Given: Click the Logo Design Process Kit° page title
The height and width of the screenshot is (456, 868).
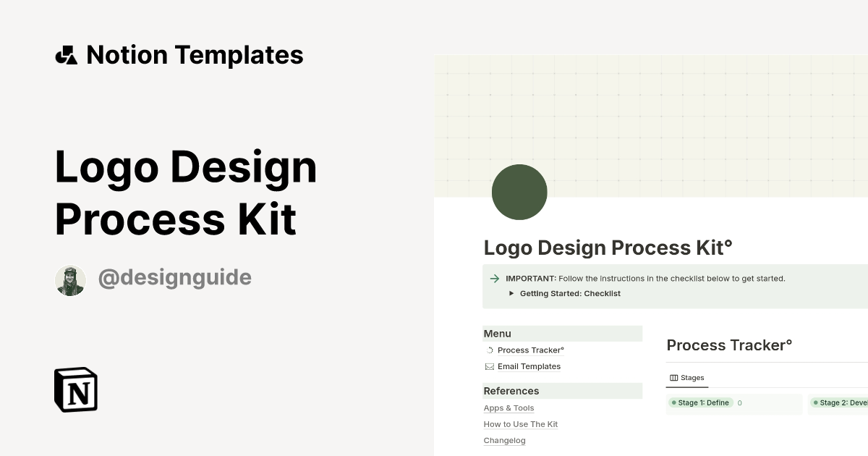Looking at the screenshot, I should pyautogui.click(x=608, y=248).
